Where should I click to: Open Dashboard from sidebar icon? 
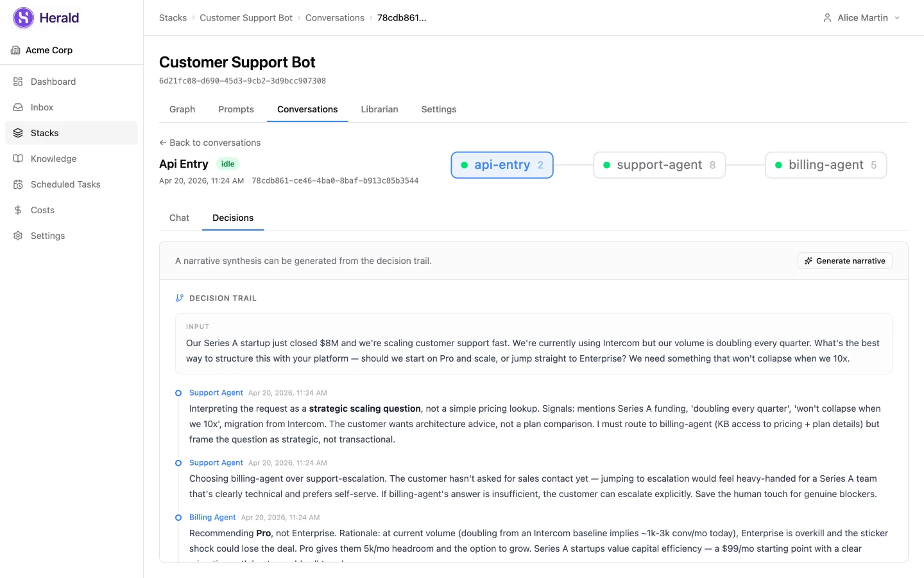[18, 82]
